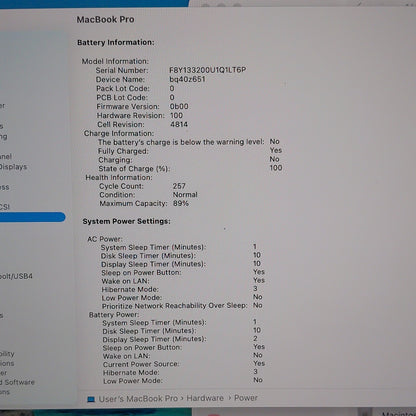Image resolution: width=416 pixels, height=416 pixels.
Task: Click the Battery Information heading
Action: [116, 42]
